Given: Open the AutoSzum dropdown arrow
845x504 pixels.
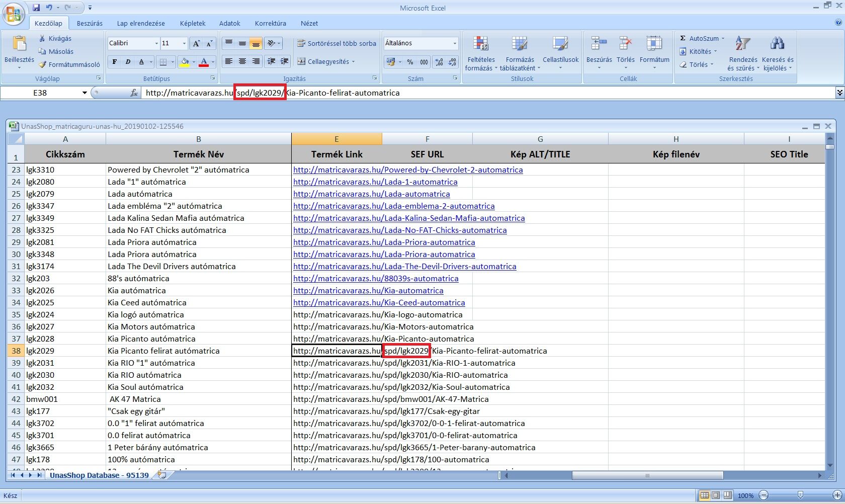Looking at the screenshot, I should [723, 38].
